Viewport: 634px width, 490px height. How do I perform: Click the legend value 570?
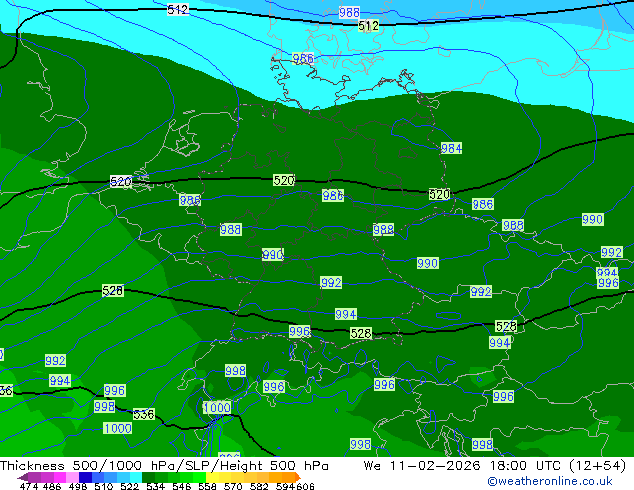click(x=233, y=486)
